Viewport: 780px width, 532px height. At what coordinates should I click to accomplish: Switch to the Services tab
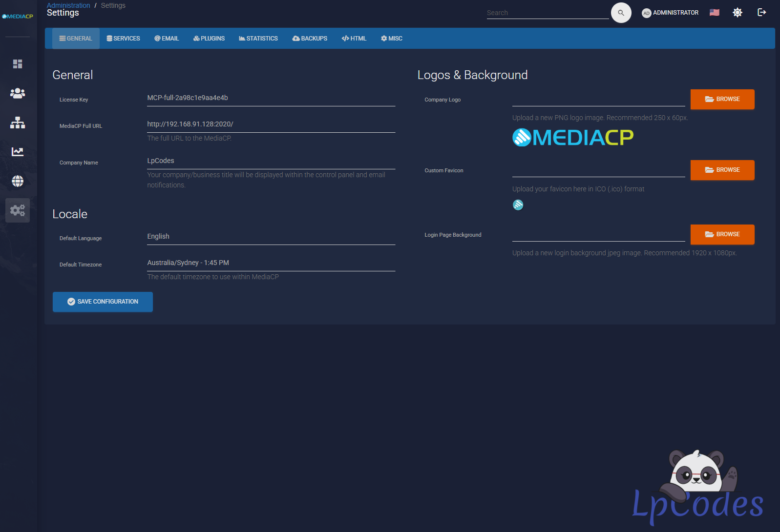123,39
